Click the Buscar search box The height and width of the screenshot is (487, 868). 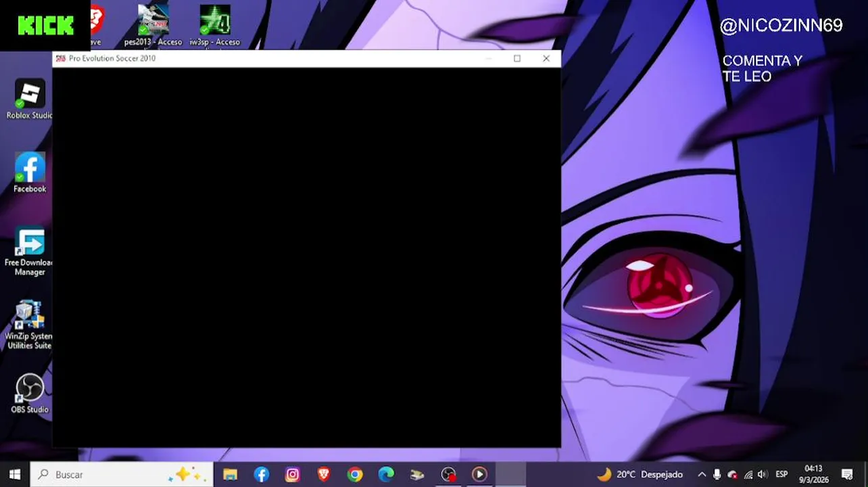click(x=122, y=475)
